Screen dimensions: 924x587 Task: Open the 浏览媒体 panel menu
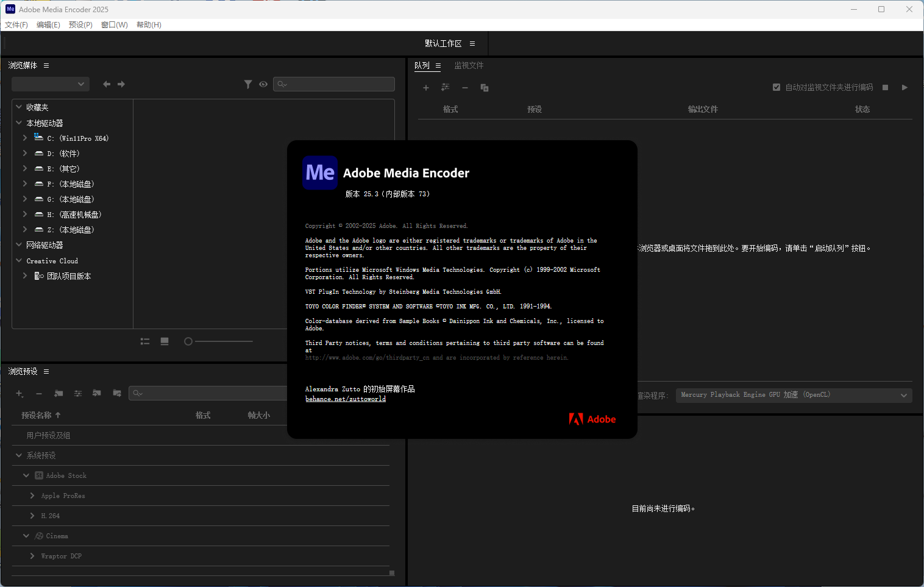point(46,65)
